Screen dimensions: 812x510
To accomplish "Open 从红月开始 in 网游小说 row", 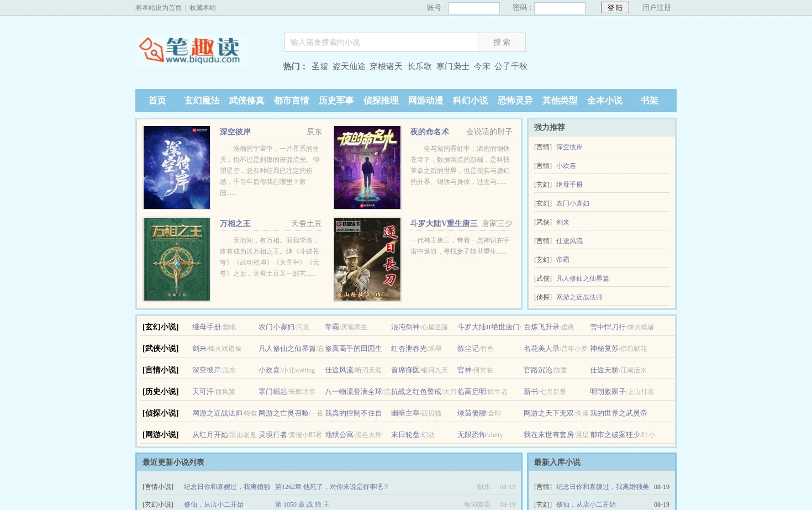I will point(210,435).
